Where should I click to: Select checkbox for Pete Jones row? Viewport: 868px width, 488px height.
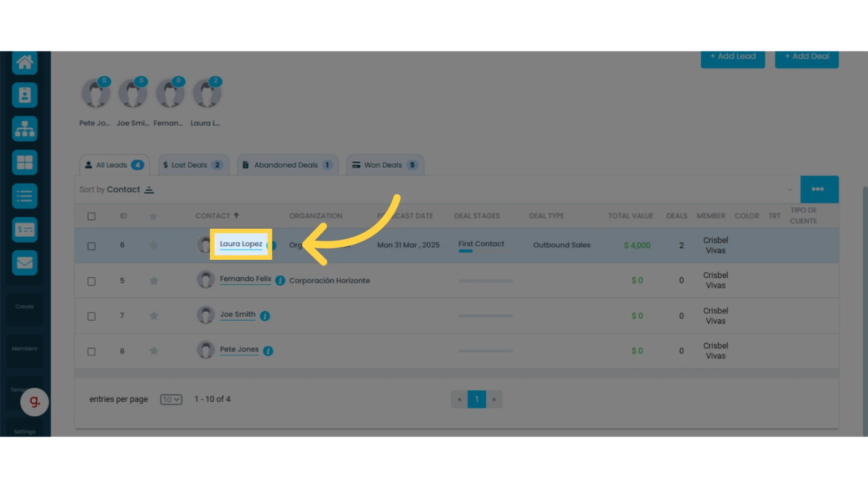pos(92,351)
